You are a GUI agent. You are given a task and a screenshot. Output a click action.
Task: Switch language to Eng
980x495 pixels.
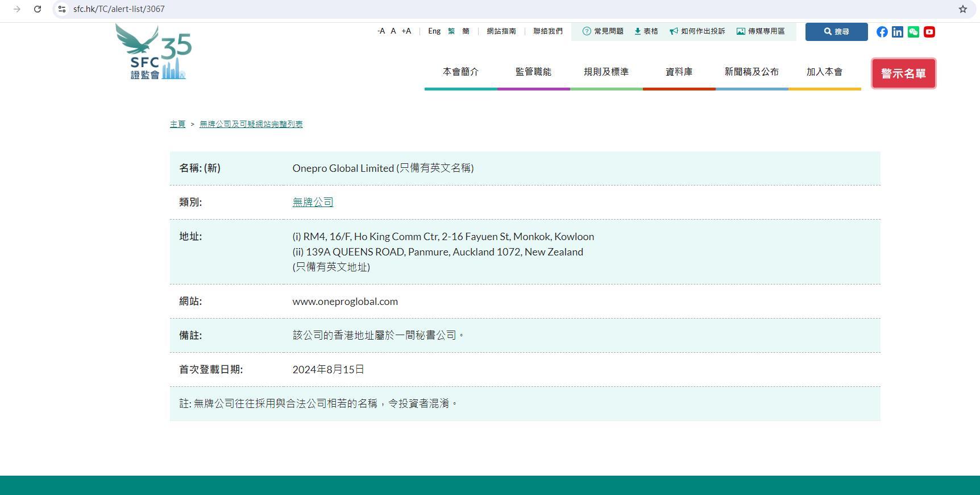(x=434, y=31)
